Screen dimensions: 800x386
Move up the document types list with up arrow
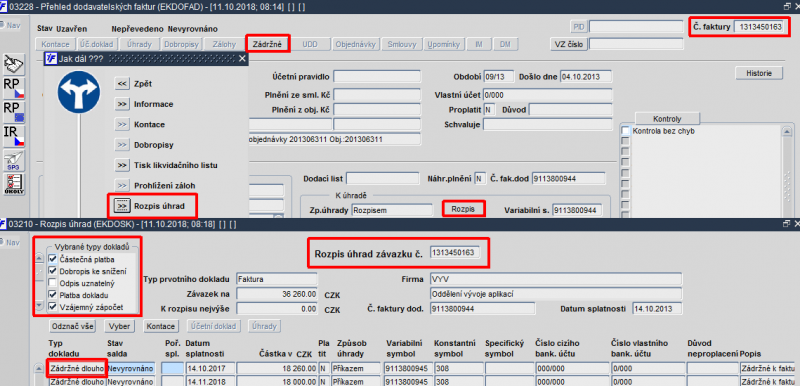(39, 259)
